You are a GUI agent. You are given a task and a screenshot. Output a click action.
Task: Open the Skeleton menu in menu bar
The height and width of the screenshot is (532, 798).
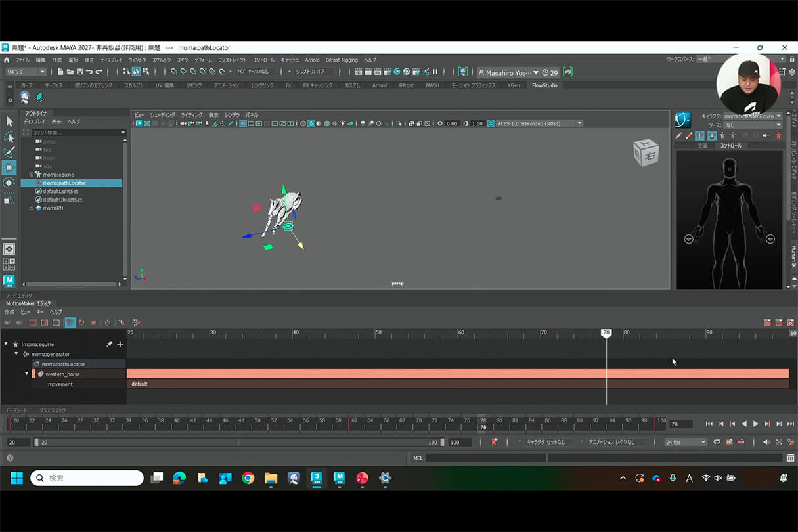pyautogui.click(x=161, y=60)
